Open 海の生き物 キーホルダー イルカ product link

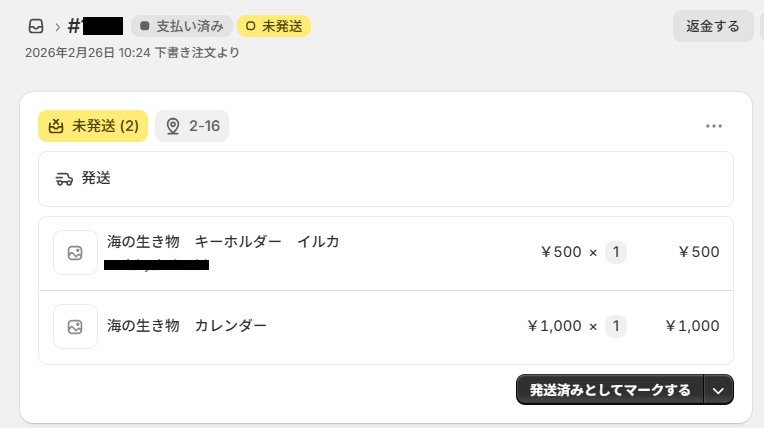(223, 242)
